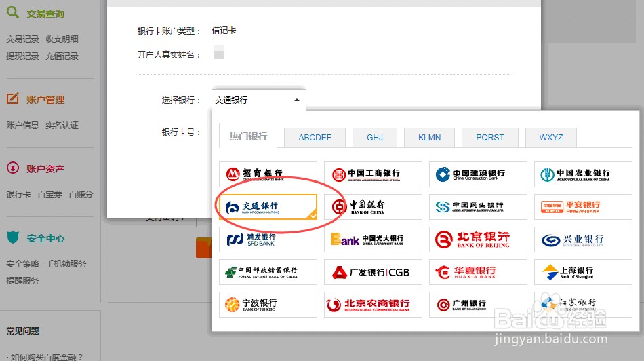Pick Agricultural Bank of China 中国农业银行

point(583,174)
